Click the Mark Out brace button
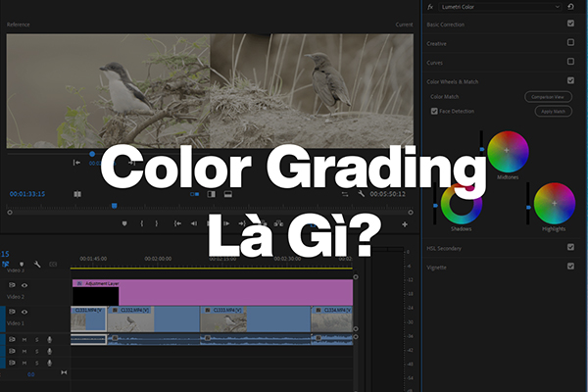 (157, 223)
